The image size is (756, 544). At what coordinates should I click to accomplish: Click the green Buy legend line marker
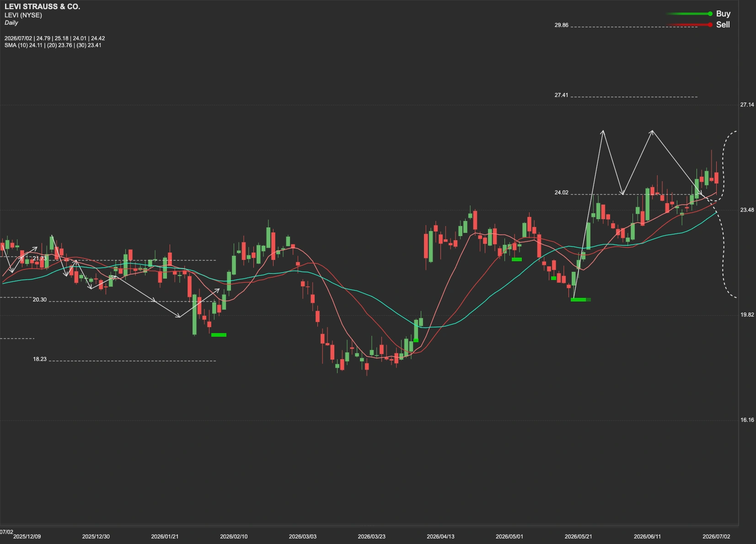(x=689, y=14)
